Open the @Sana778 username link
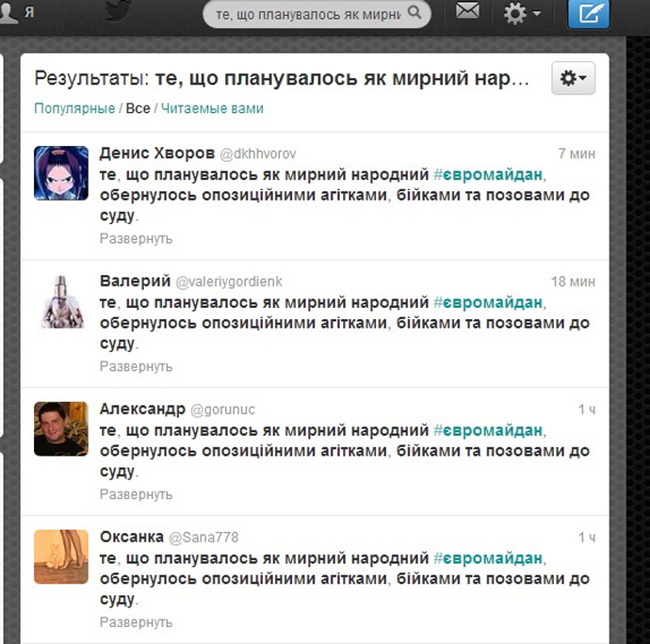The image size is (650, 644). (203, 538)
